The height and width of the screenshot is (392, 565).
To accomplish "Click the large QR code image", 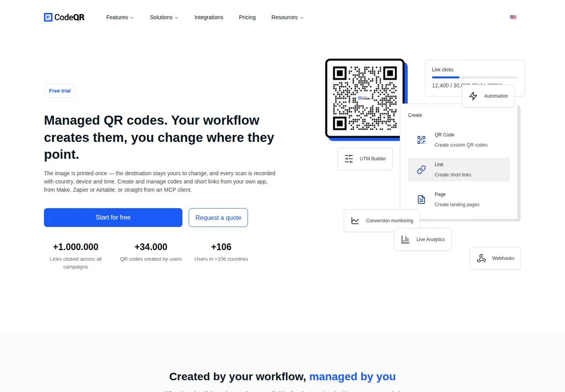I will (x=365, y=98).
